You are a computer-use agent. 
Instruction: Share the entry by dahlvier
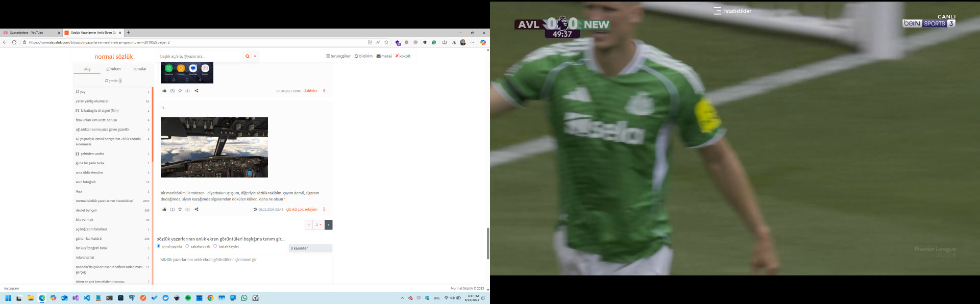click(197, 91)
